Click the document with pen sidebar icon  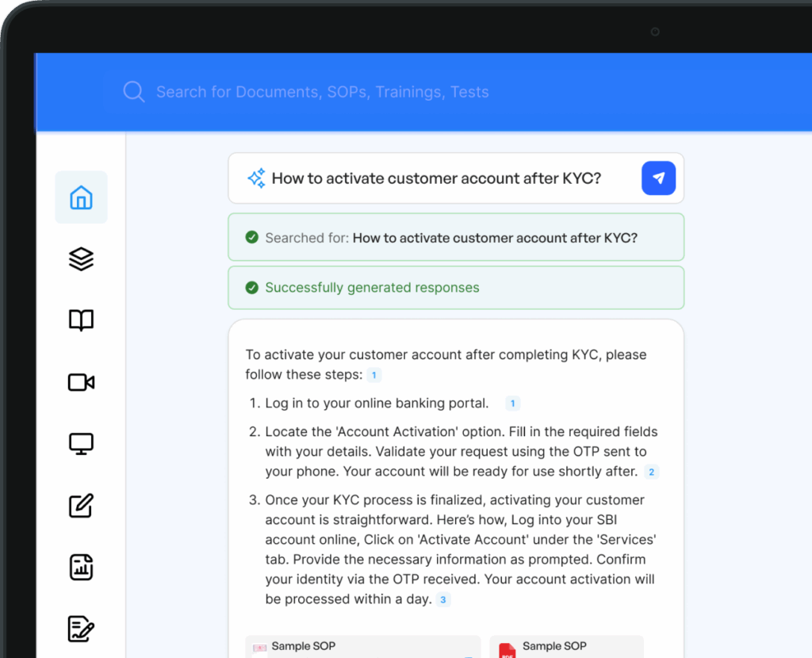click(81, 629)
